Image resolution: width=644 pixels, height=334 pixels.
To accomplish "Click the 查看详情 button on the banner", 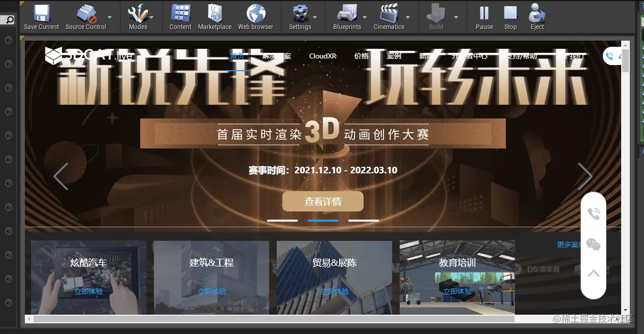I will (323, 201).
